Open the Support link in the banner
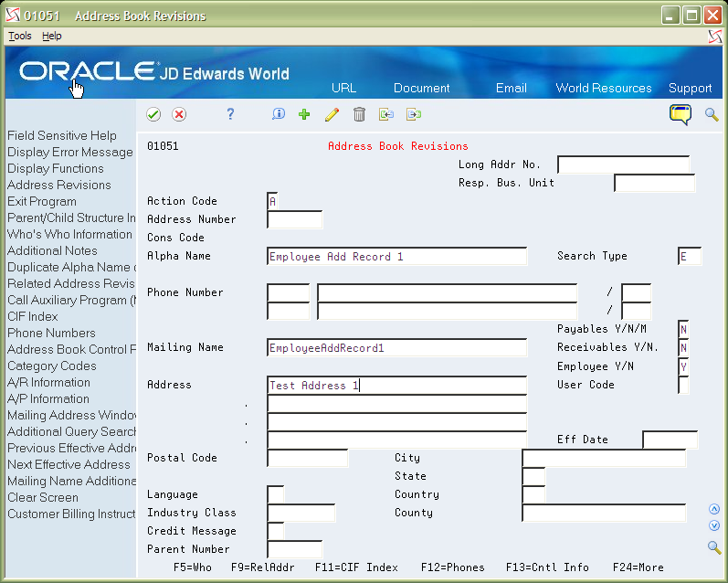728x583 pixels. 690,88
